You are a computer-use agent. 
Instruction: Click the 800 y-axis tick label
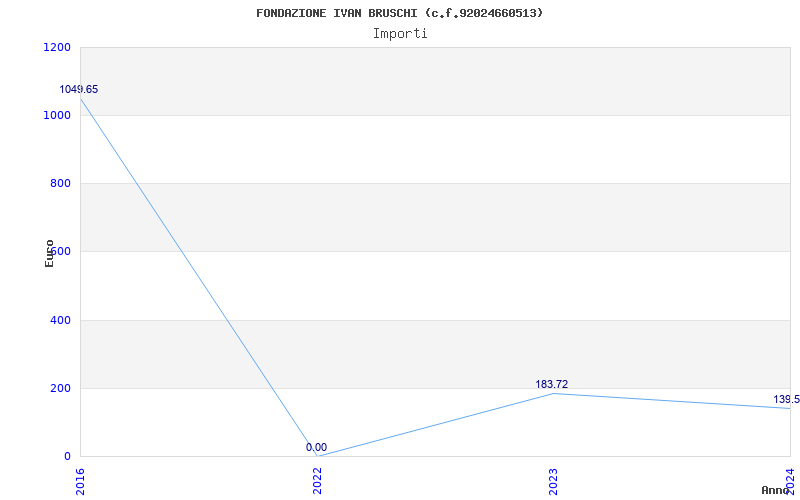click(60, 183)
